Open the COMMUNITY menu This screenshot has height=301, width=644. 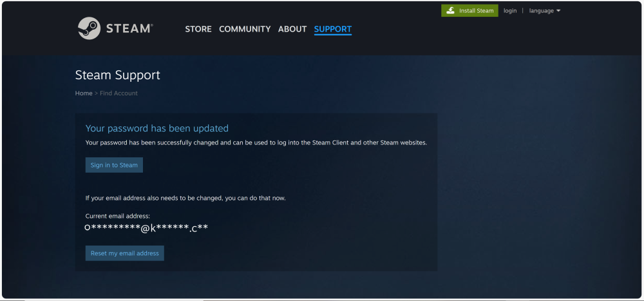pos(245,29)
